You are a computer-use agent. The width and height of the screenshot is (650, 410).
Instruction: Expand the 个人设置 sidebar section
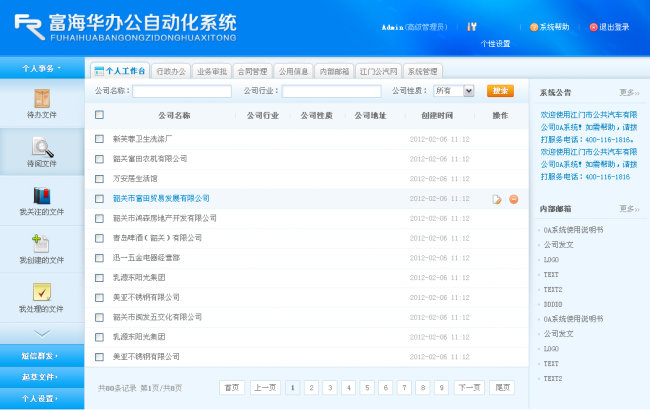click(42, 398)
